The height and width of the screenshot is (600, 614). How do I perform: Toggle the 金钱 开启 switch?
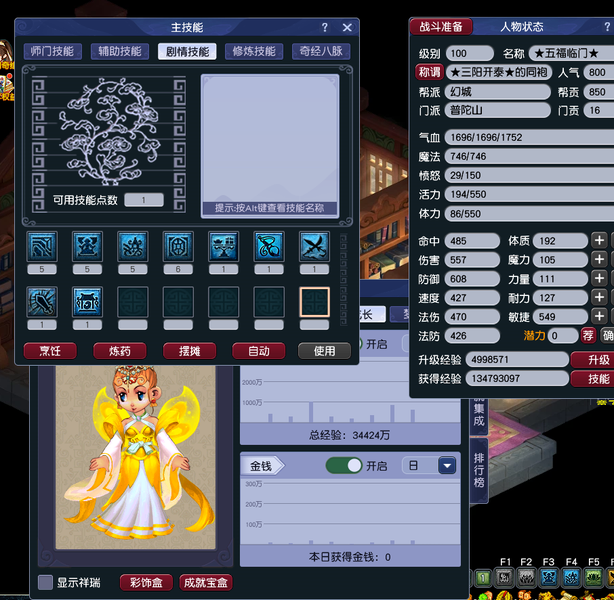tap(344, 466)
